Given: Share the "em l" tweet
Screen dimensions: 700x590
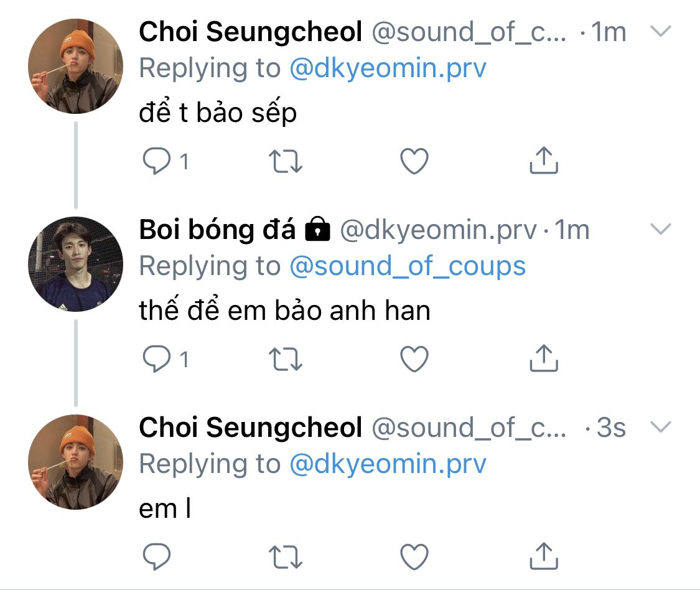Looking at the screenshot, I should pyautogui.click(x=543, y=555).
